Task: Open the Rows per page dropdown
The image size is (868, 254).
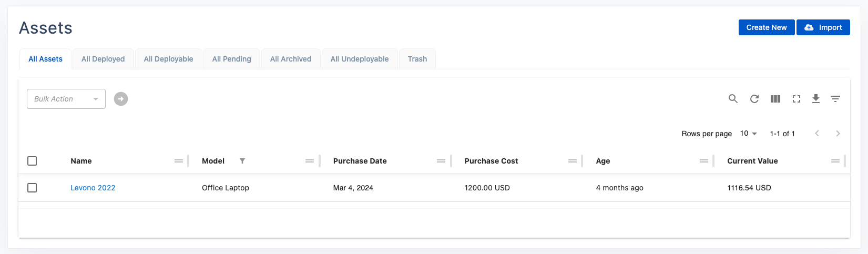Action: pyautogui.click(x=748, y=134)
